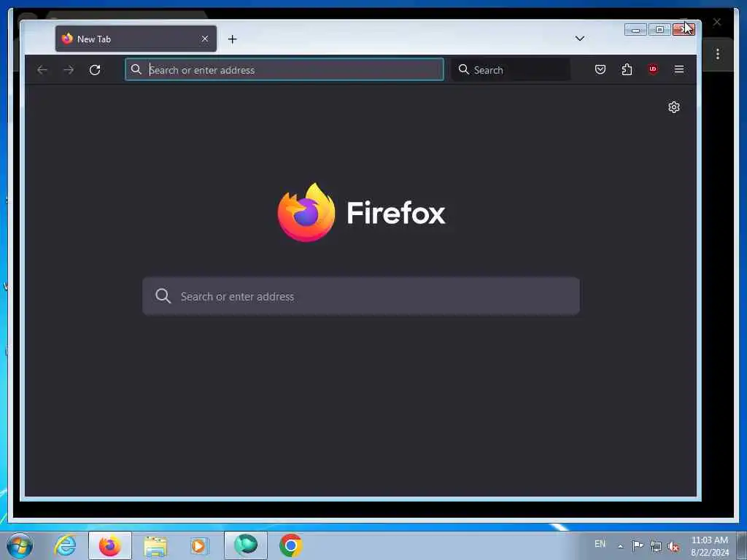
Task: Click magnifier icon in toolbar Search box
Action: pos(463,69)
